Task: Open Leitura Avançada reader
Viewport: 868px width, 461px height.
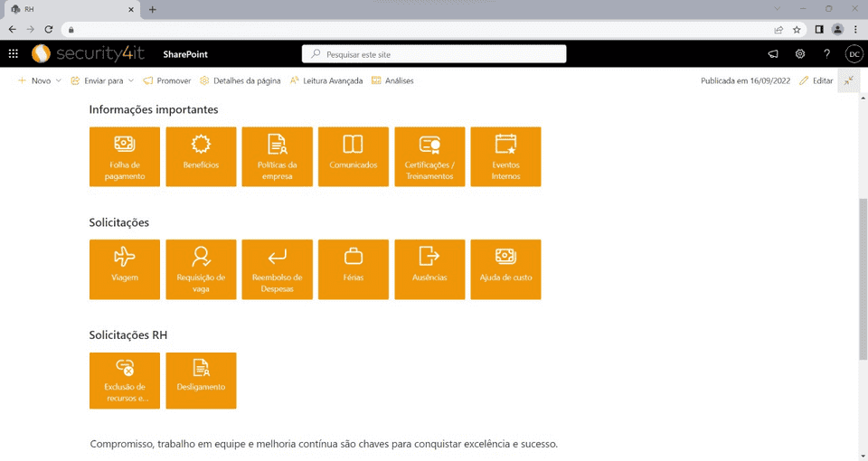Action: pyautogui.click(x=326, y=80)
